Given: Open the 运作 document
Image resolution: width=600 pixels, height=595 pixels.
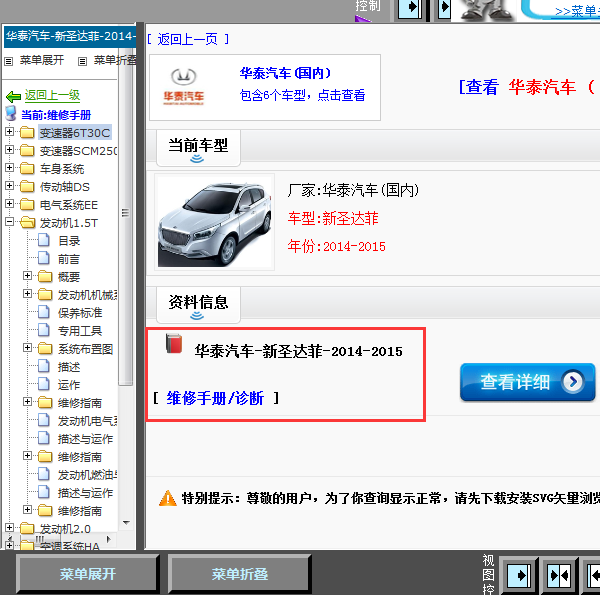Looking at the screenshot, I should tap(69, 385).
